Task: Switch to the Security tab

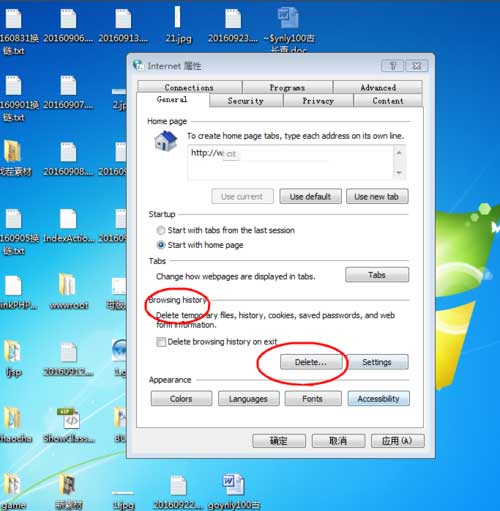Action: pos(246,101)
